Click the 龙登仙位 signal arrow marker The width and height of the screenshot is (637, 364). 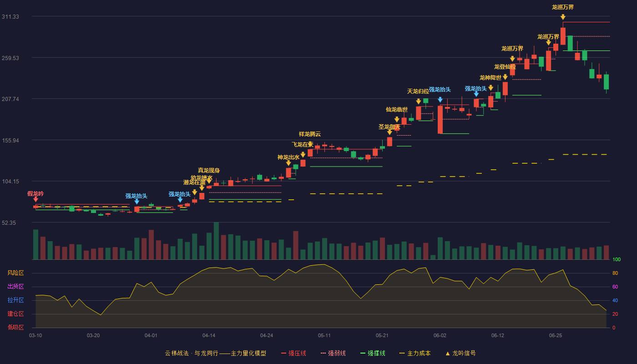[x=505, y=77]
